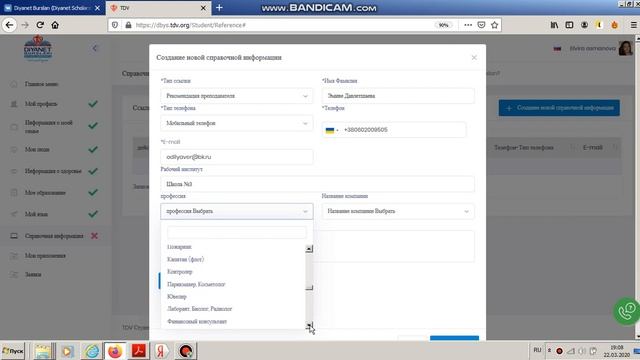
Task: Close the reference creation dialog with X
Action: tap(474, 58)
